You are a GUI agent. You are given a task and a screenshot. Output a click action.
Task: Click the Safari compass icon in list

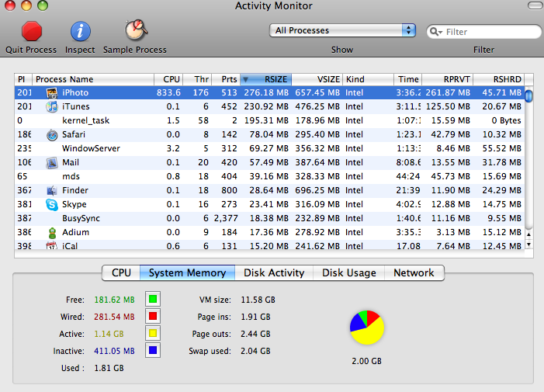[x=52, y=134]
